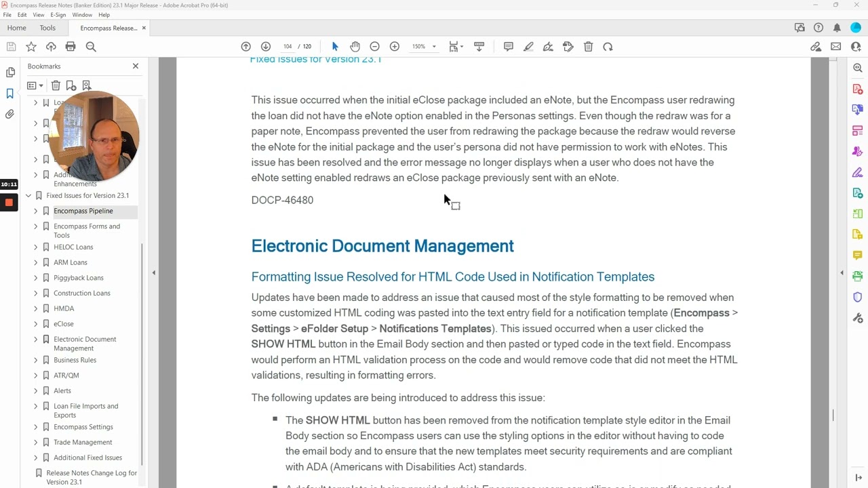
Task: Collapse the left navigation pane arrow
Action: [x=154, y=272]
